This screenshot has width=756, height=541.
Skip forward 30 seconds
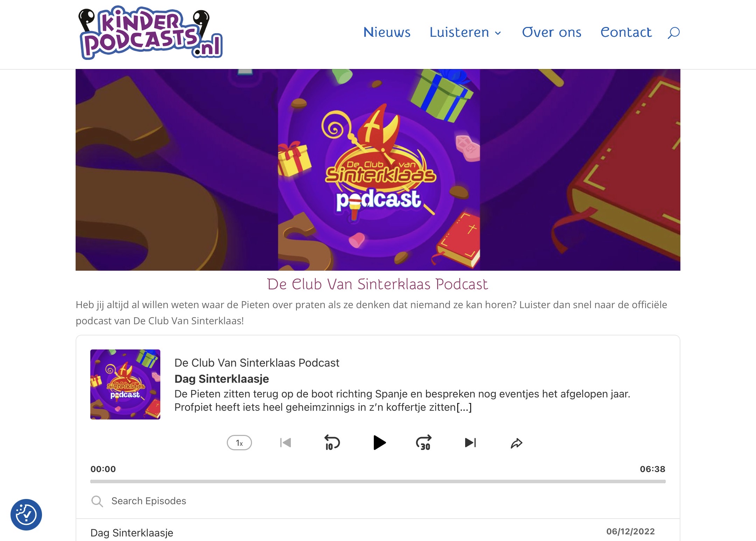click(x=424, y=443)
